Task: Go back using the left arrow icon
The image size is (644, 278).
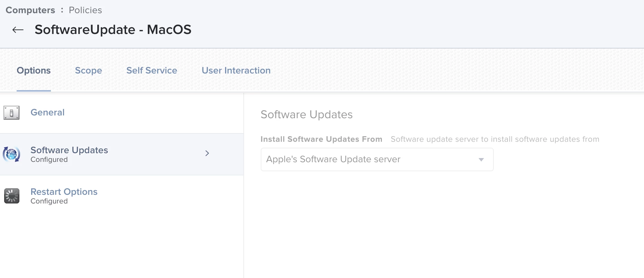Action: pyautogui.click(x=18, y=30)
